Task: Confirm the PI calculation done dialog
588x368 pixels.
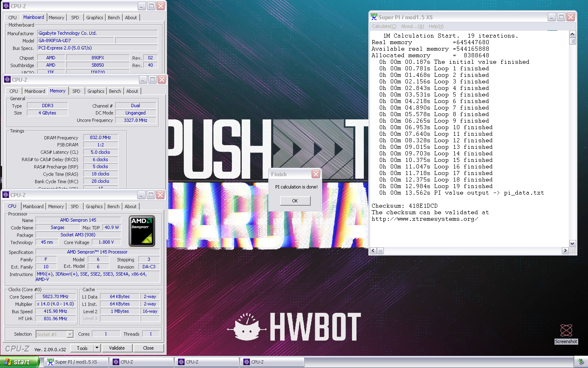Action: pyautogui.click(x=295, y=201)
